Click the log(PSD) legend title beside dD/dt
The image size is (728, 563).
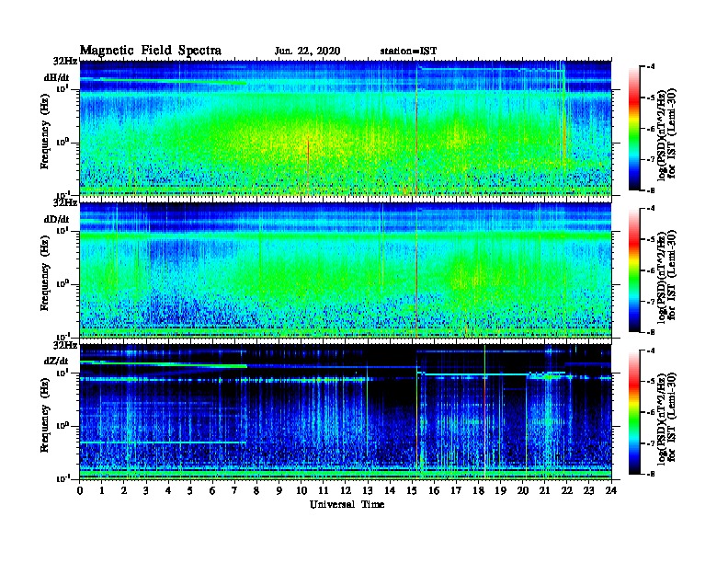pyautogui.click(x=665, y=276)
